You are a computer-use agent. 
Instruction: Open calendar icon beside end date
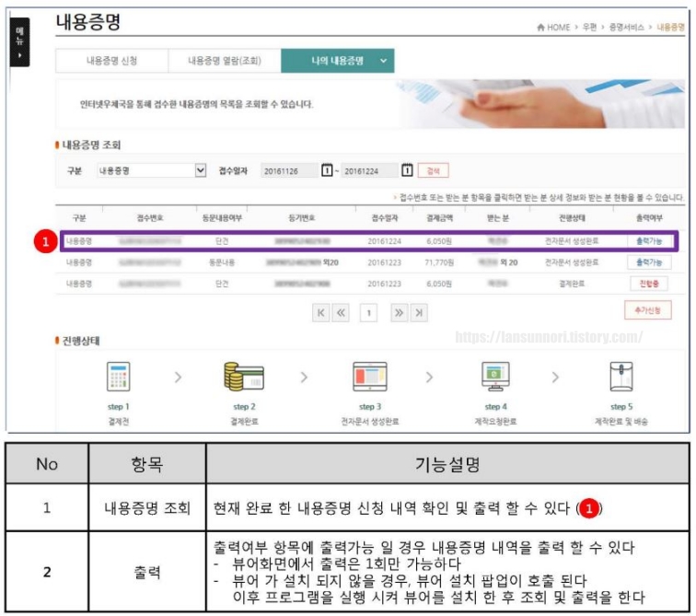pos(407,170)
